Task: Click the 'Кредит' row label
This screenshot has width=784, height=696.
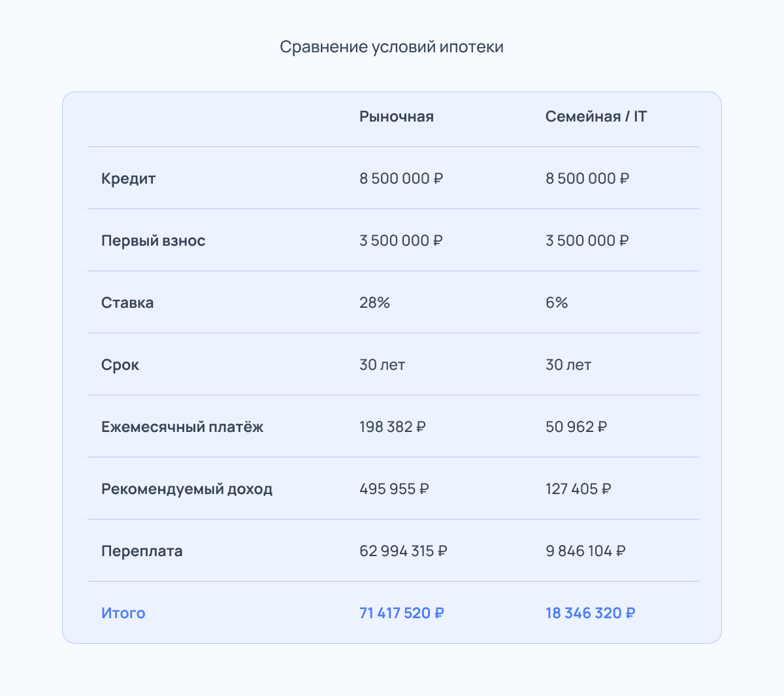Action: [128, 178]
